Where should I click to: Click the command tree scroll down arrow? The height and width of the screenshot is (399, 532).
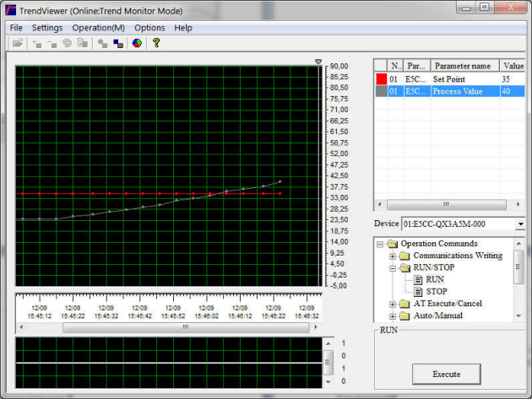518,316
